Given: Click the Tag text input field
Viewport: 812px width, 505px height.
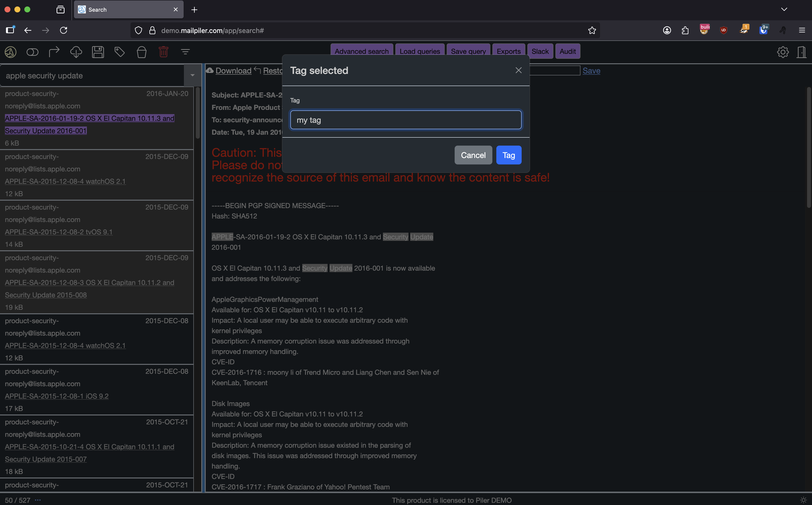Looking at the screenshot, I should click(x=406, y=120).
